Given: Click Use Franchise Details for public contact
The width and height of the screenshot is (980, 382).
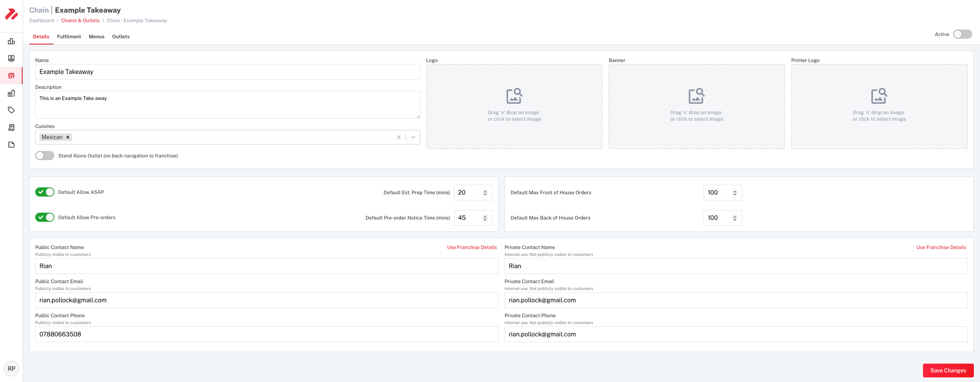Looking at the screenshot, I should click(472, 248).
